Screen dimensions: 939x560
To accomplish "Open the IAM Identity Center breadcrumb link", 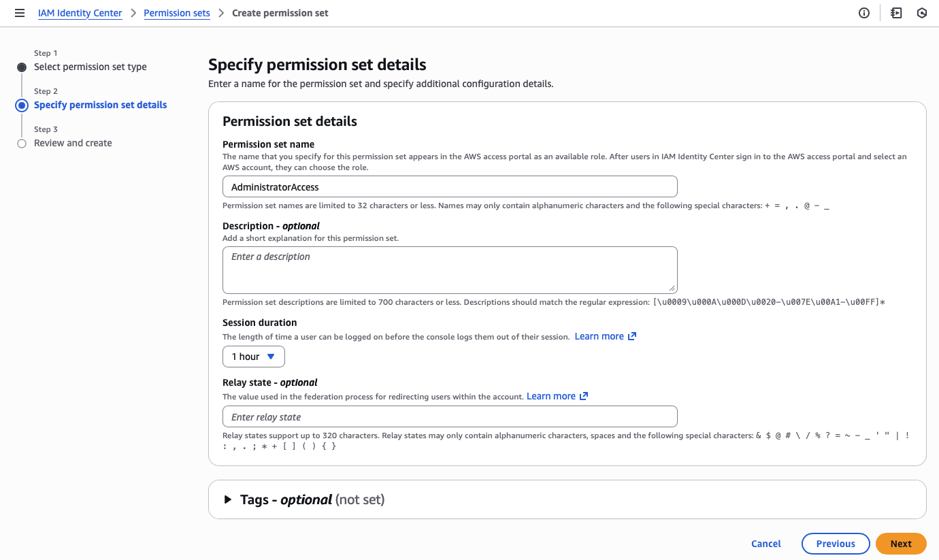I will (x=80, y=12).
